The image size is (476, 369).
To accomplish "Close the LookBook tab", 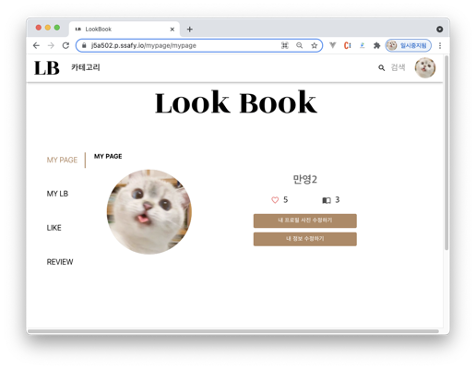I will (x=172, y=29).
